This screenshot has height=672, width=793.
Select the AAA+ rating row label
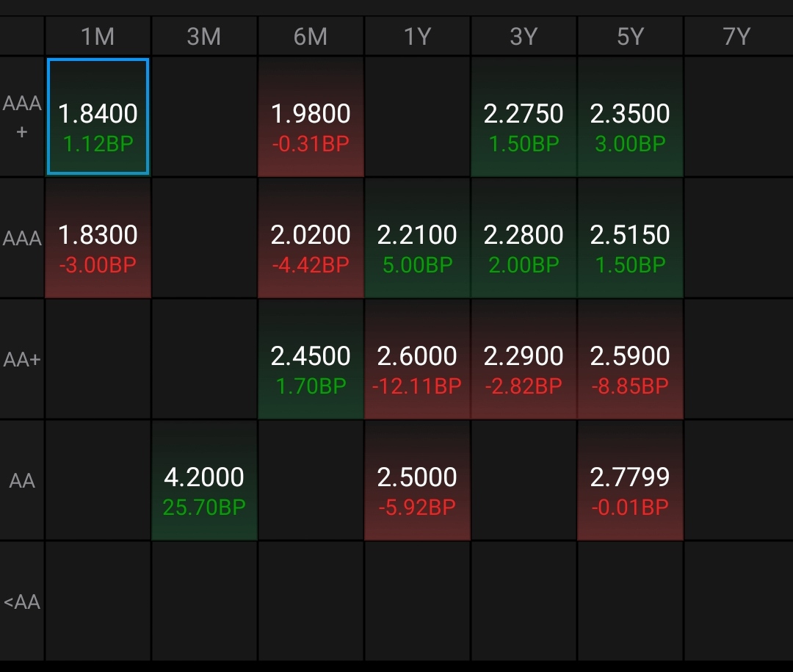coord(22,118)
